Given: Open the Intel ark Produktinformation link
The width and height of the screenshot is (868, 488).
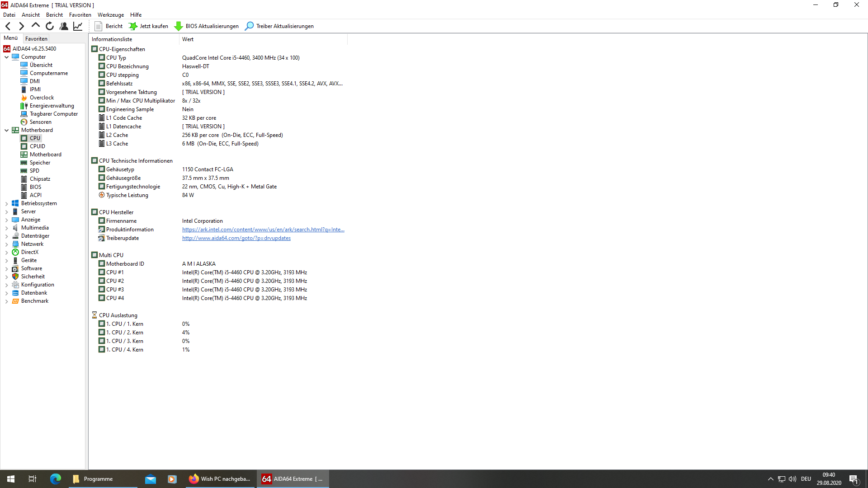Looking at the screenshot, I should point(263,230).
